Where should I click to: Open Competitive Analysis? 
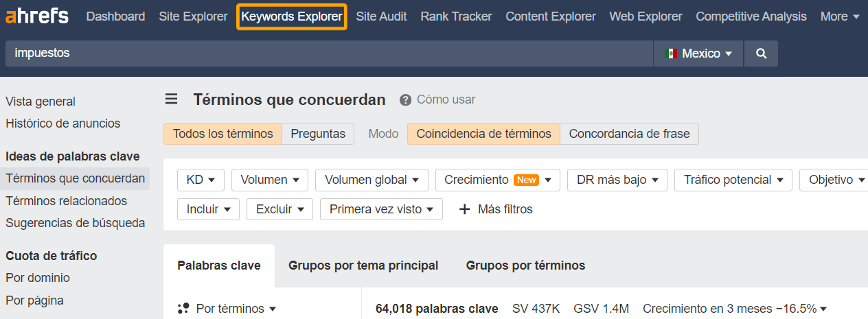coord(751,16)
